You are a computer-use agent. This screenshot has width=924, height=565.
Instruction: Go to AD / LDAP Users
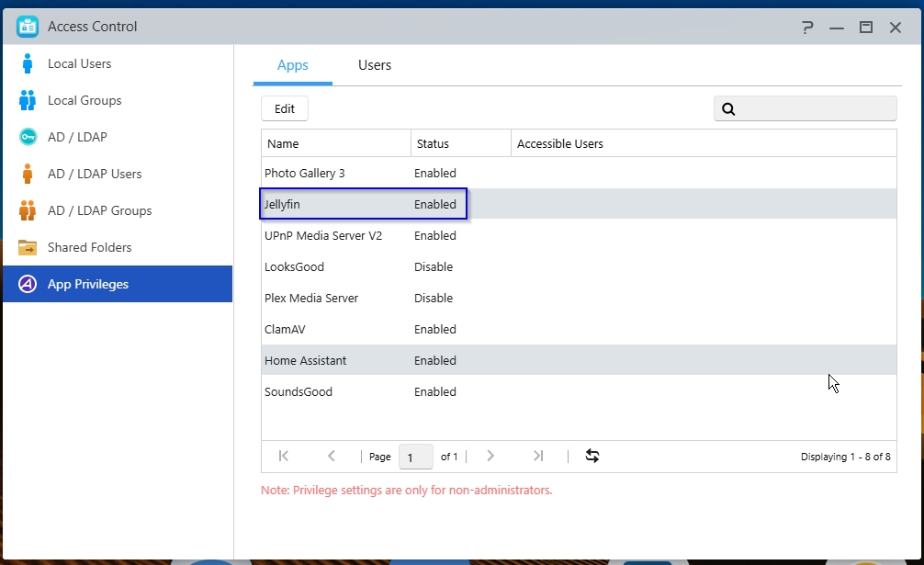coord(95,175)
